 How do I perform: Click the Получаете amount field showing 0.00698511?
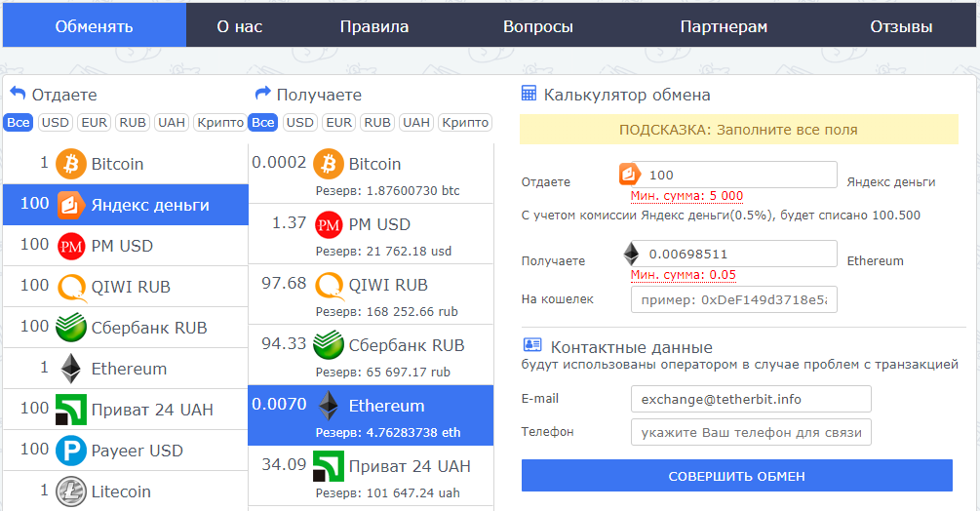click(x=734, y=254)
